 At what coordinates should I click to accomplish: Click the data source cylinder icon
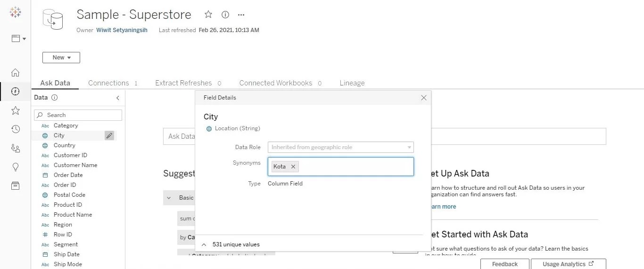click(x=53, y=19)
